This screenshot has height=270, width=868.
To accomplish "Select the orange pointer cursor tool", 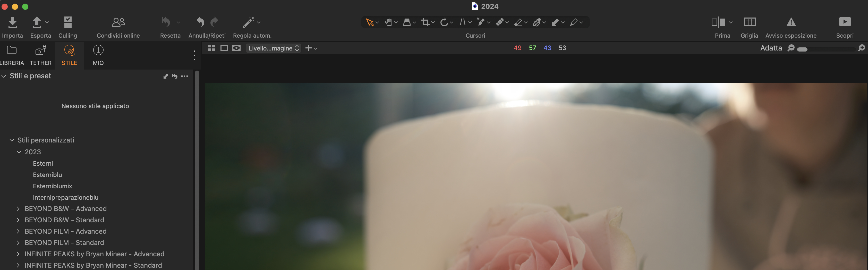I will coord(369,22).
